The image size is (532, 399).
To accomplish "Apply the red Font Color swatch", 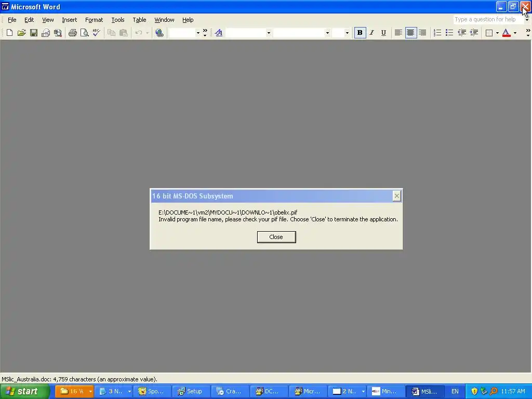I will point(506,33).
